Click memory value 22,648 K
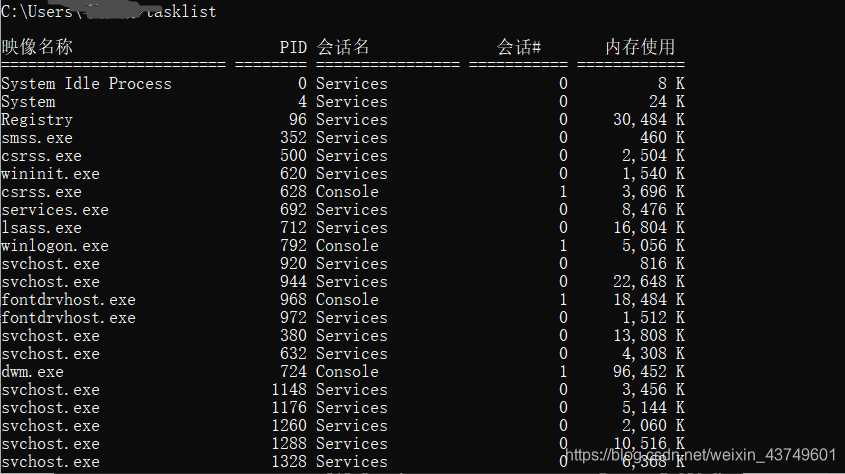The image size is (845, 474). click(649, 281)
